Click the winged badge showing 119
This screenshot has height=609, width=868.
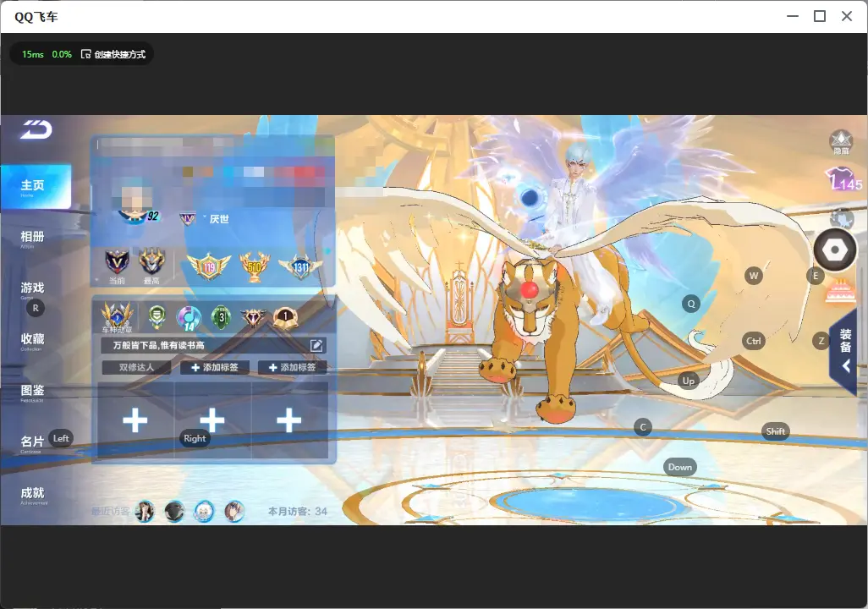(x=209, y=266)
